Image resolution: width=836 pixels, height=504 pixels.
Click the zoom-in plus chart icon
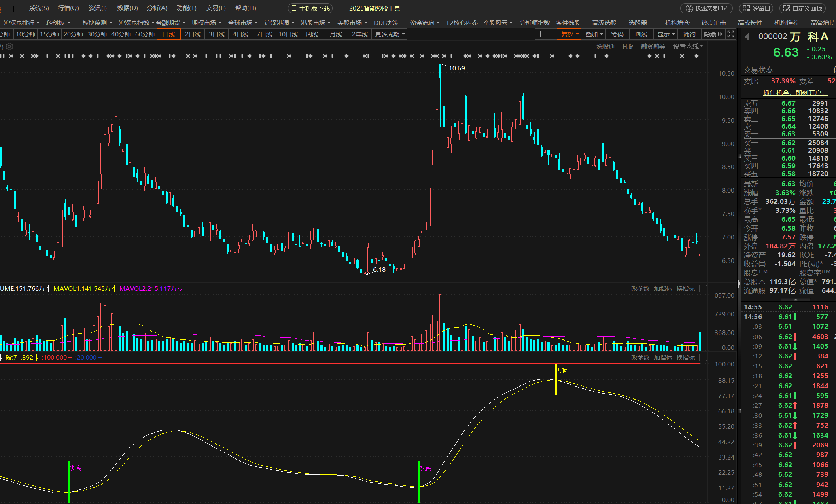pos(540,34)
